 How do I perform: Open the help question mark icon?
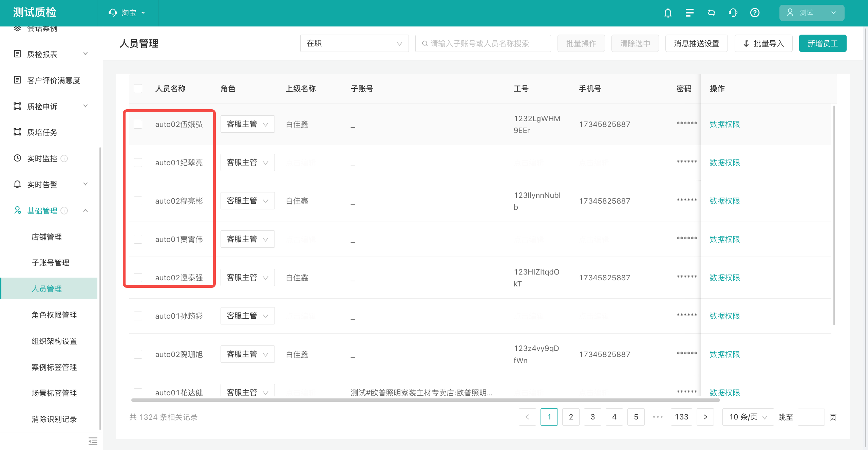click(755, 13)
